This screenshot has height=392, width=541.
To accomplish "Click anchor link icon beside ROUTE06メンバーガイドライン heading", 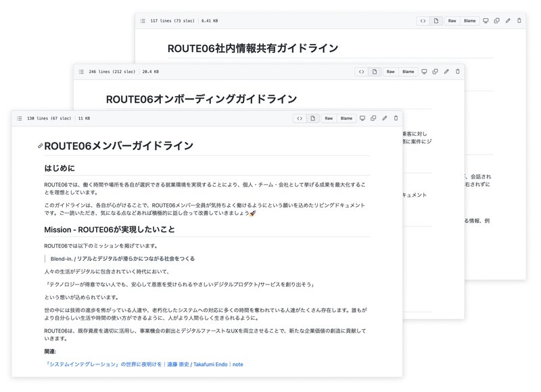I will [x=40, y=146].
